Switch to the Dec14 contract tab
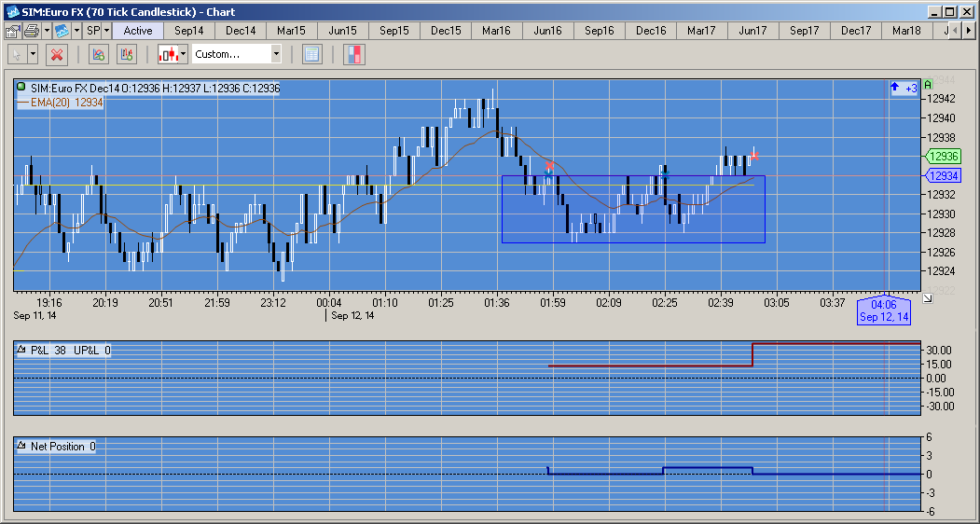 coord(241,31)
